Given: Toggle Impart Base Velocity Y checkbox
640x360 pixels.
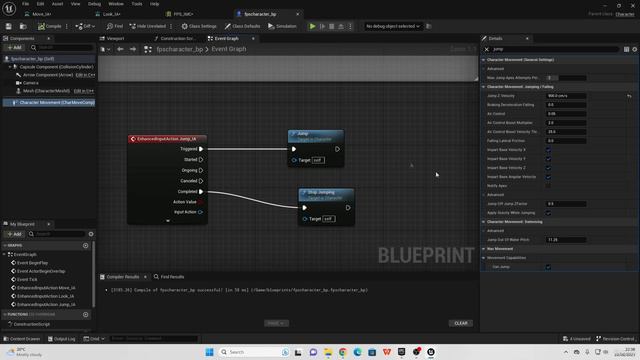Looking at the screenshot, I should pos(548,159).
